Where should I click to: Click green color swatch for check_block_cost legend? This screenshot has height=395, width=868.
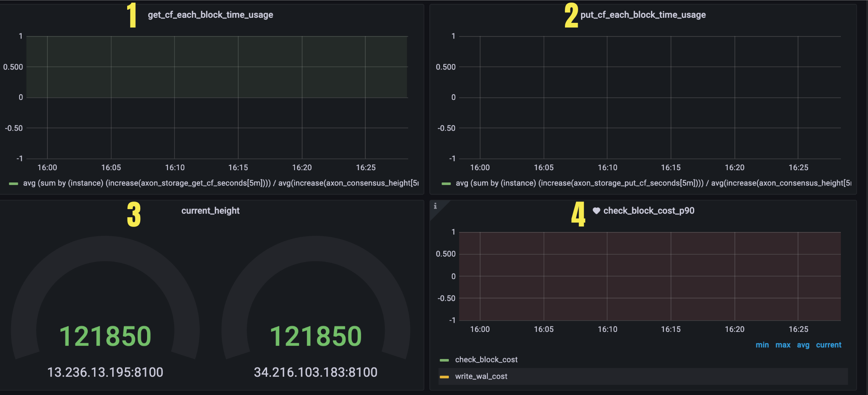pyautogui.click(x=444, y=360)
